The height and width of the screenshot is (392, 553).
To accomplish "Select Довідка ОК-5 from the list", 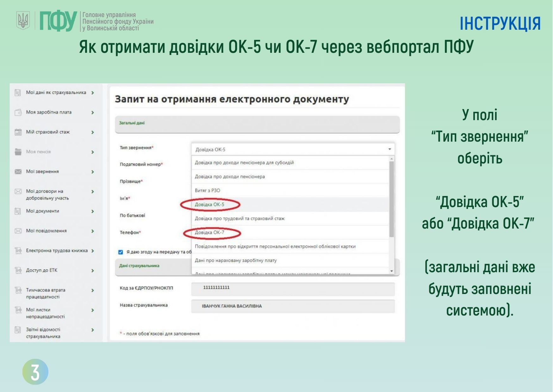I will click(x=209, y=205).
